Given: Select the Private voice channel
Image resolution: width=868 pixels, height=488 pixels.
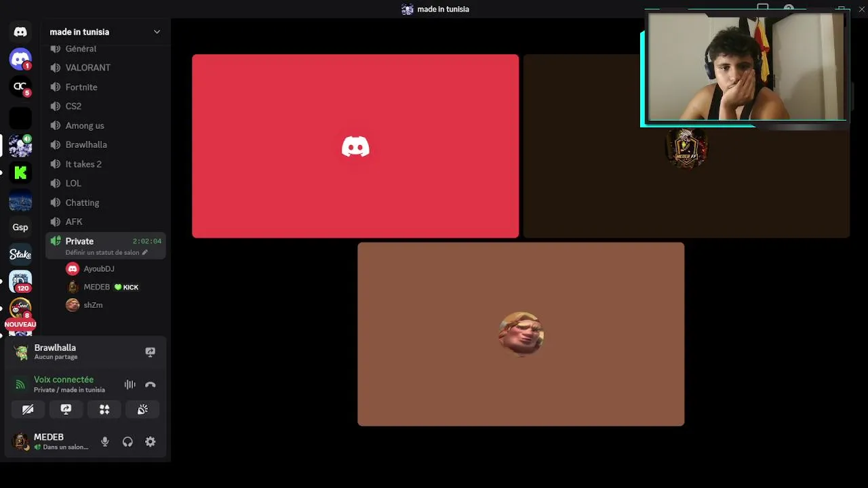Looking at the screenshot, I should tap(105, 245).
